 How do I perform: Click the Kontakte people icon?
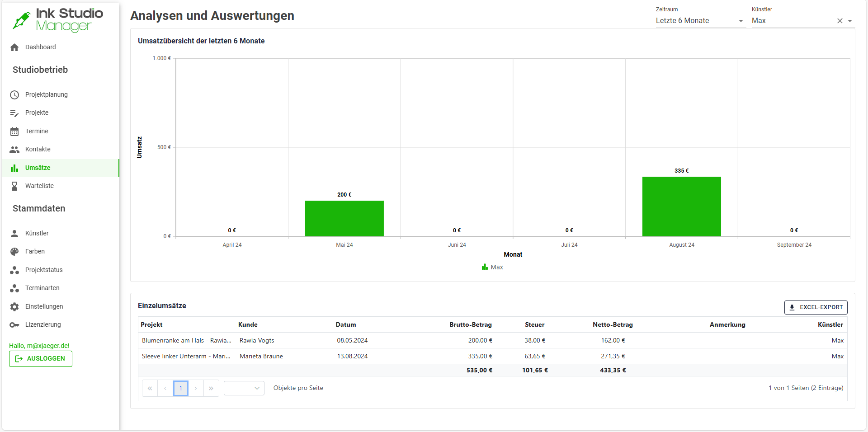coord(14,150)
